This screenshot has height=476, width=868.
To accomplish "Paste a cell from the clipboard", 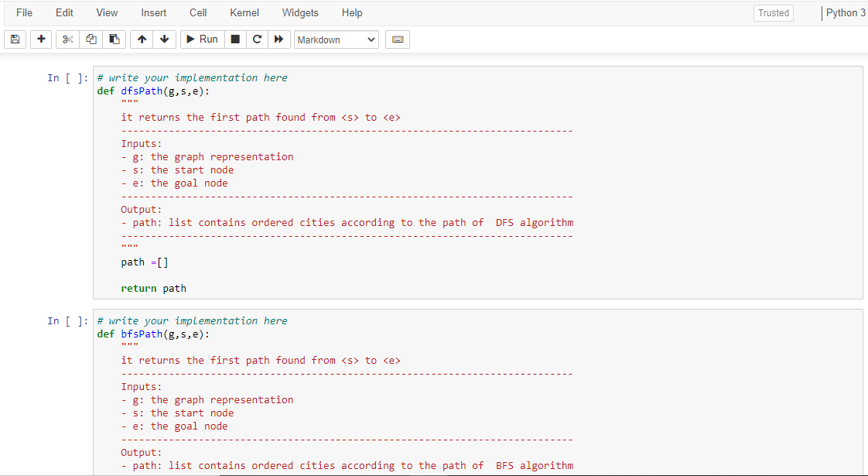I will 113,39.
